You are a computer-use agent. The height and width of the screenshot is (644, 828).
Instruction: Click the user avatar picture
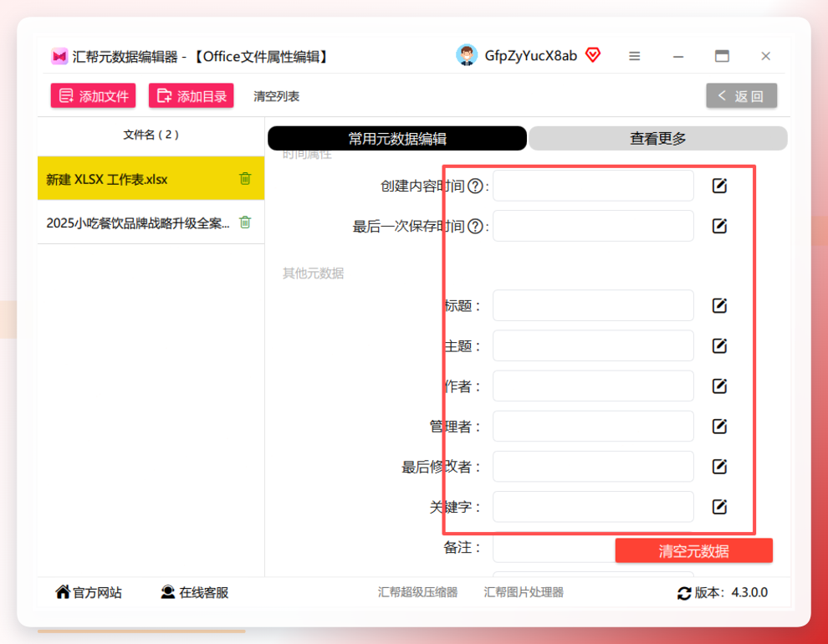467,55
